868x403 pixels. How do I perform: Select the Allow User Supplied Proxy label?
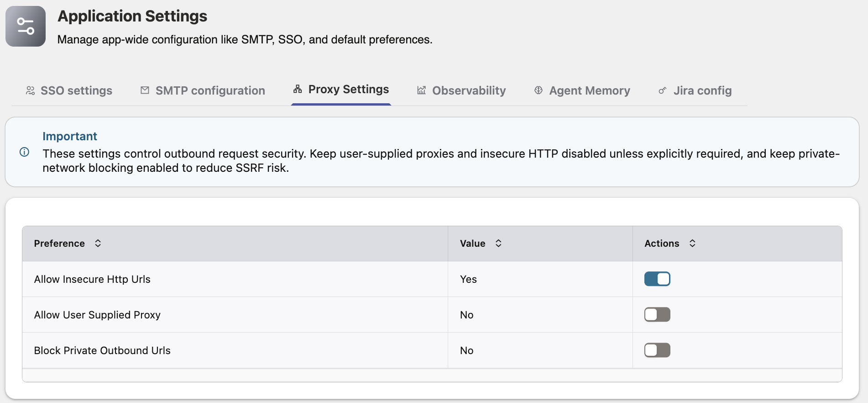(97, 315)
